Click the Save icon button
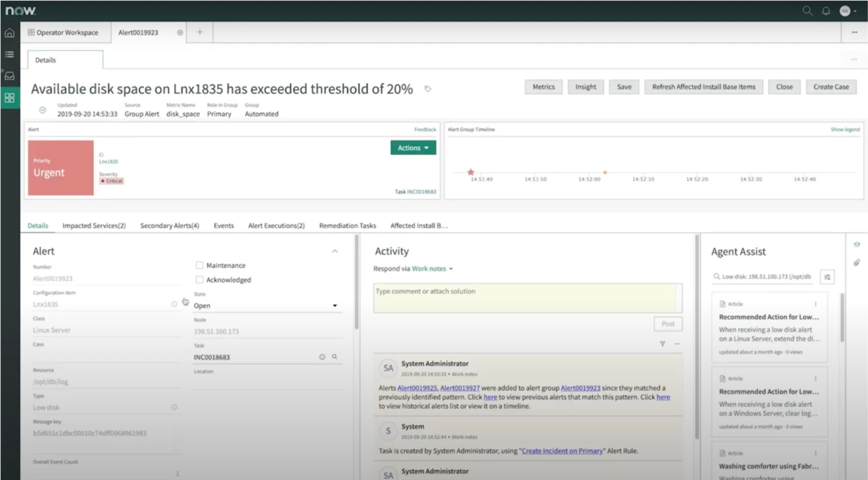868x480 pixels. point(624,87)
